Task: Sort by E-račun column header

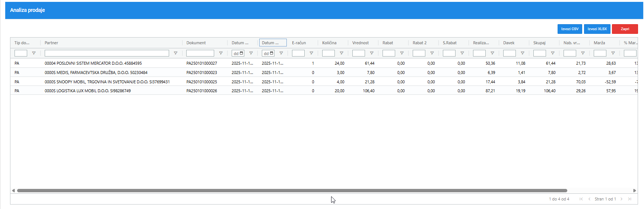Action: (299, 43)
